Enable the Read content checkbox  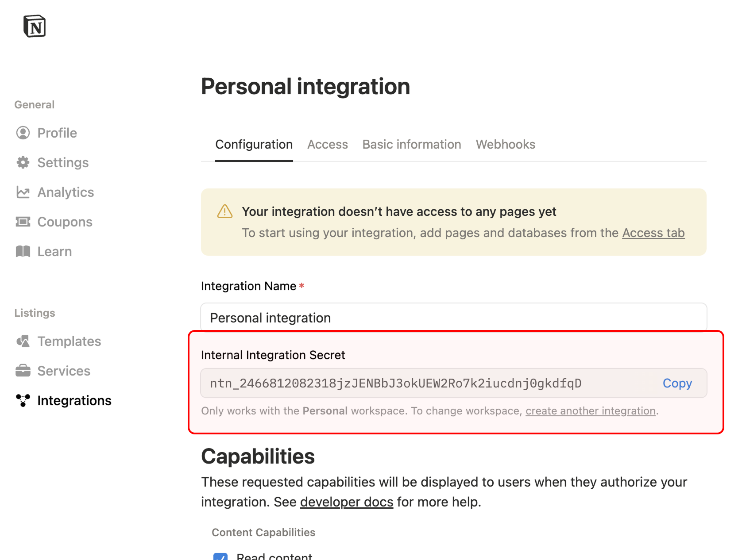pos(220,556)
